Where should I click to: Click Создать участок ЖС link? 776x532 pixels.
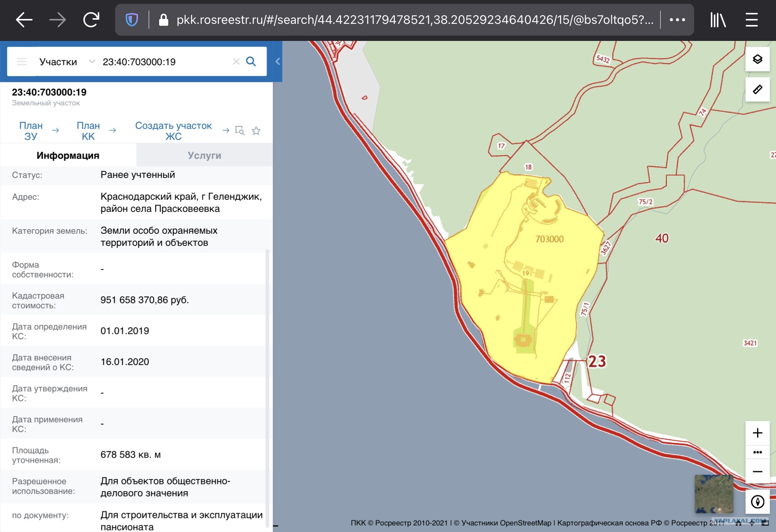[x=174, y=131]
